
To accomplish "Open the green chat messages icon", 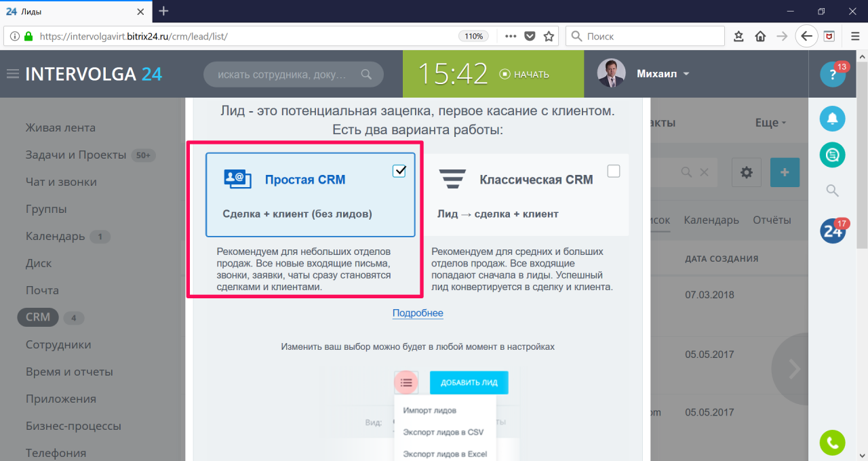I will tap(833, 155).
